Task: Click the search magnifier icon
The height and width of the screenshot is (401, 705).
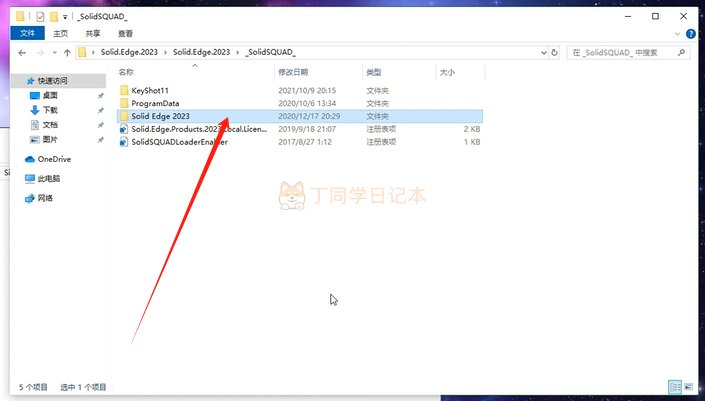Action: [682, 53]
